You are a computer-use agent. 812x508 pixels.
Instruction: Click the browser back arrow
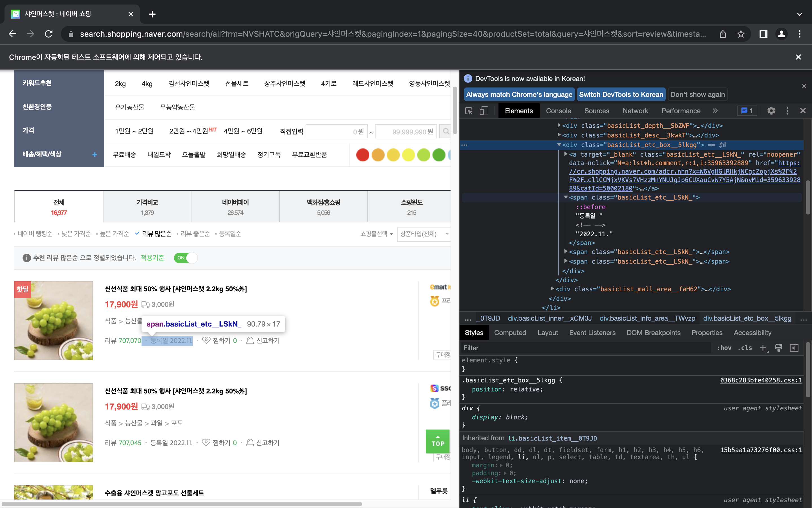click(x=12, y=34)
